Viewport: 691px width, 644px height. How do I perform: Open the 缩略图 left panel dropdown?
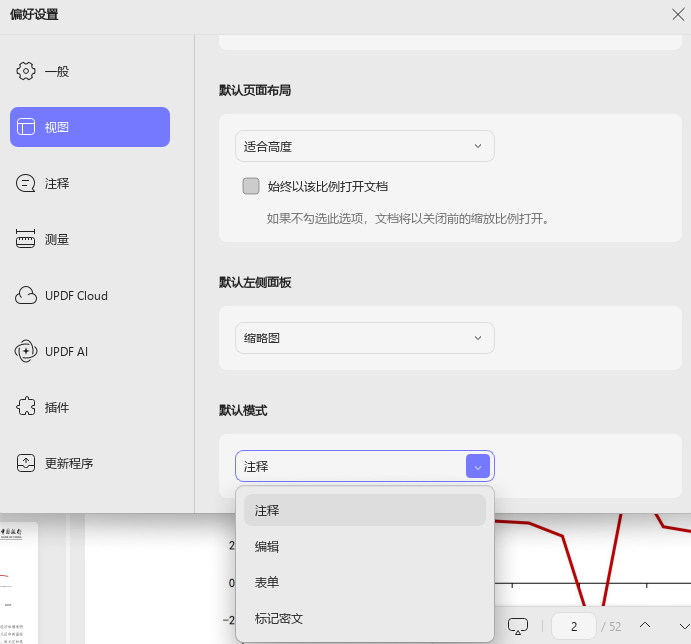[x=364, y=338]
